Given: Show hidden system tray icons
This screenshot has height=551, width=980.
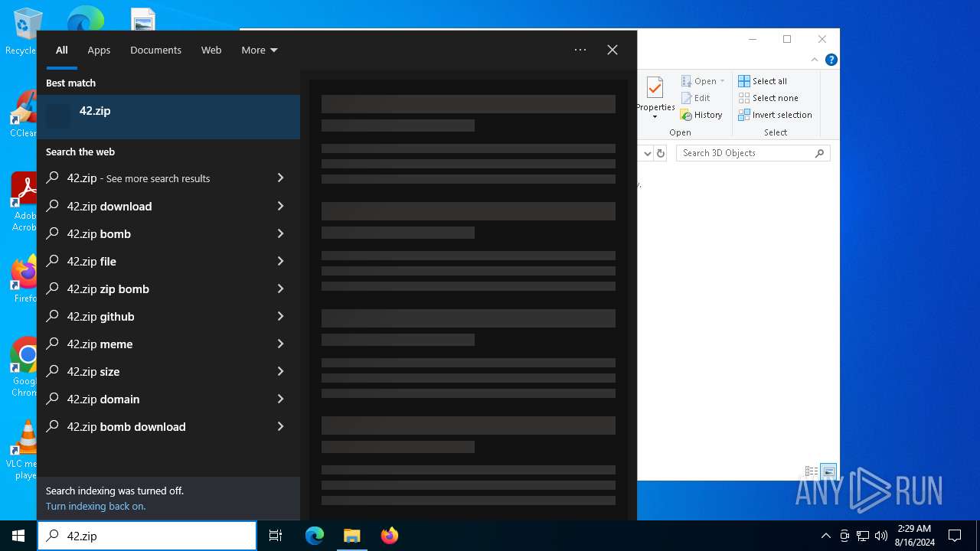Looking at the screenshot, I should (x=825, y=536).
